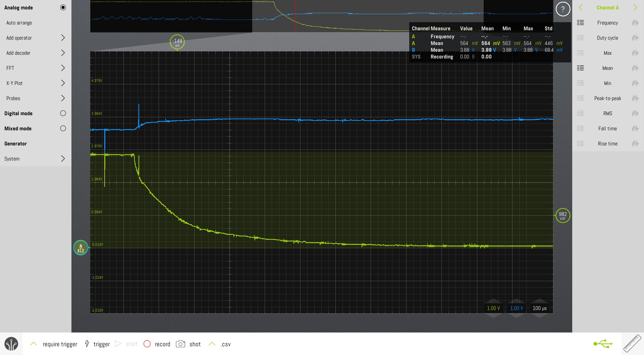Click the nScope logo in the bottom-left corner
This screenshot has height=355, width=644.
click(11, 344)
